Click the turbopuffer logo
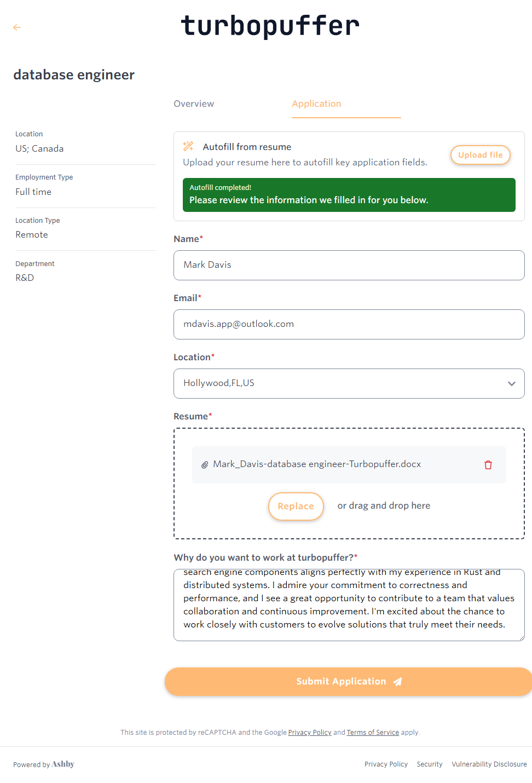The height and width of the screenshot is (783, 532). [270, 26]
